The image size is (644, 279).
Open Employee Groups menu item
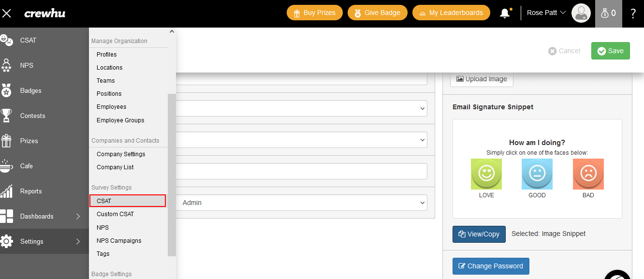coord(120,120)
